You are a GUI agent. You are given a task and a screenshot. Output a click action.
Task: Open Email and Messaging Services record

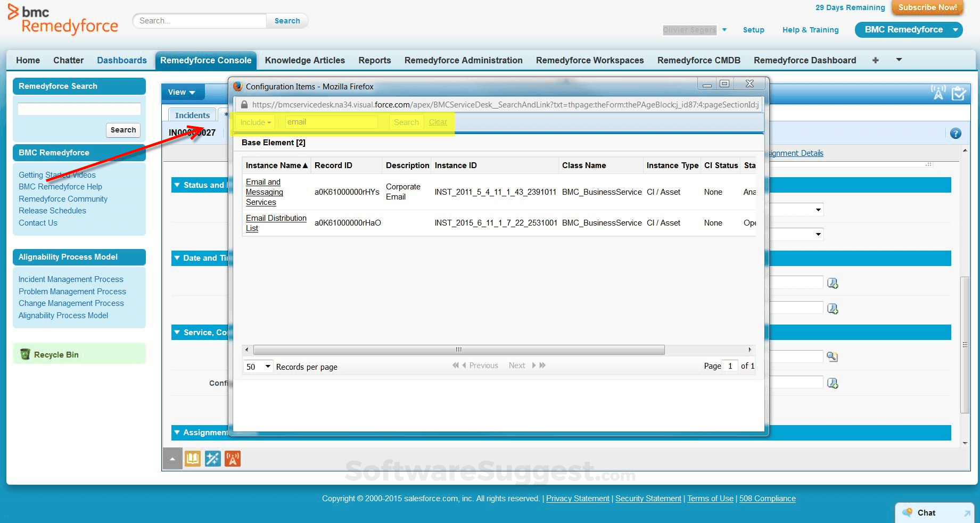(265, 192)
